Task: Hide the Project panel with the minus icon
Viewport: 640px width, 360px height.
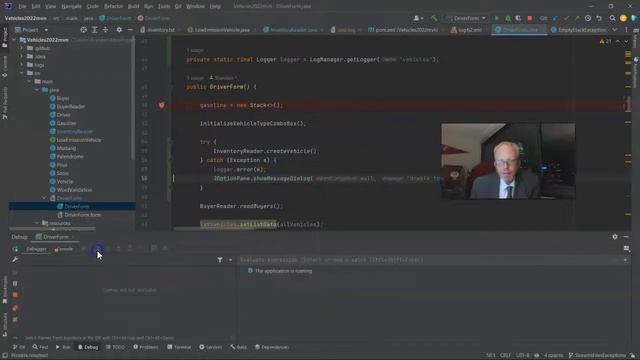Action: [130, 30]
